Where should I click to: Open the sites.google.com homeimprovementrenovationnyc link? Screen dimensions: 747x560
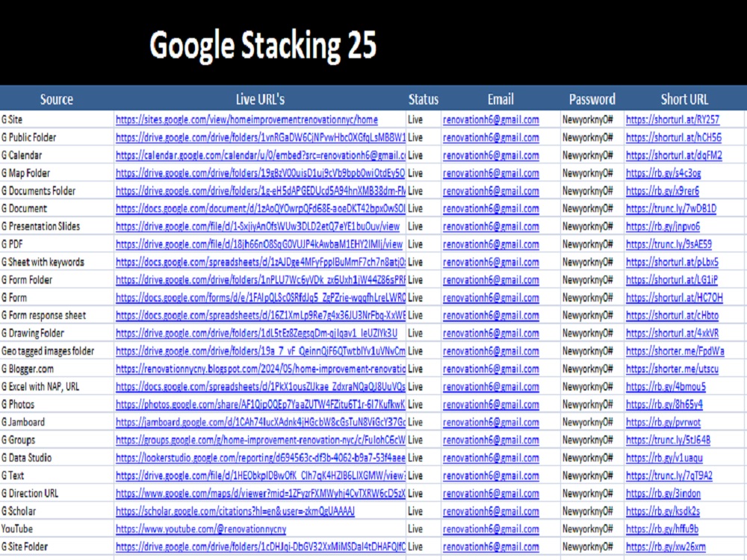[x=247, y=119]
